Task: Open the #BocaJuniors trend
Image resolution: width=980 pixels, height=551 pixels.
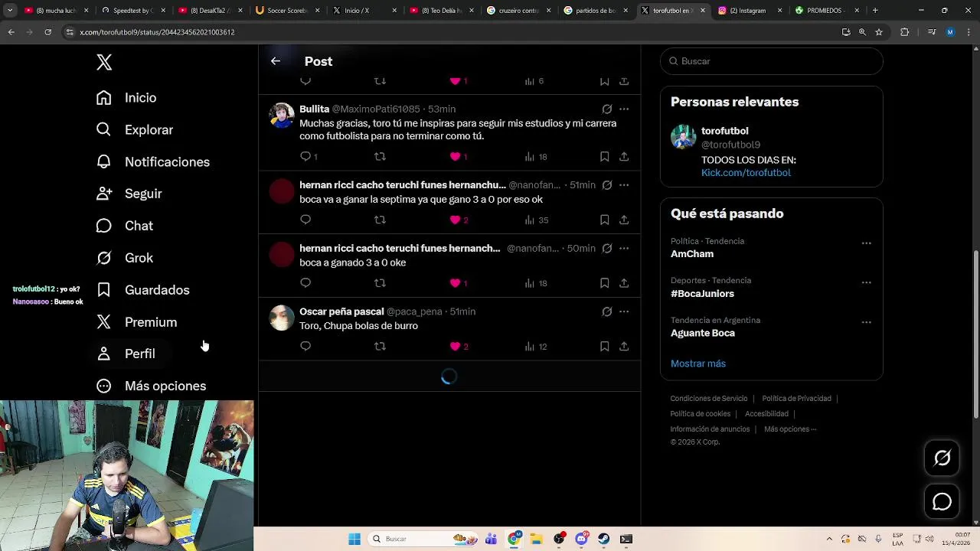Action: pyautogui.click(x=702, y=294)
